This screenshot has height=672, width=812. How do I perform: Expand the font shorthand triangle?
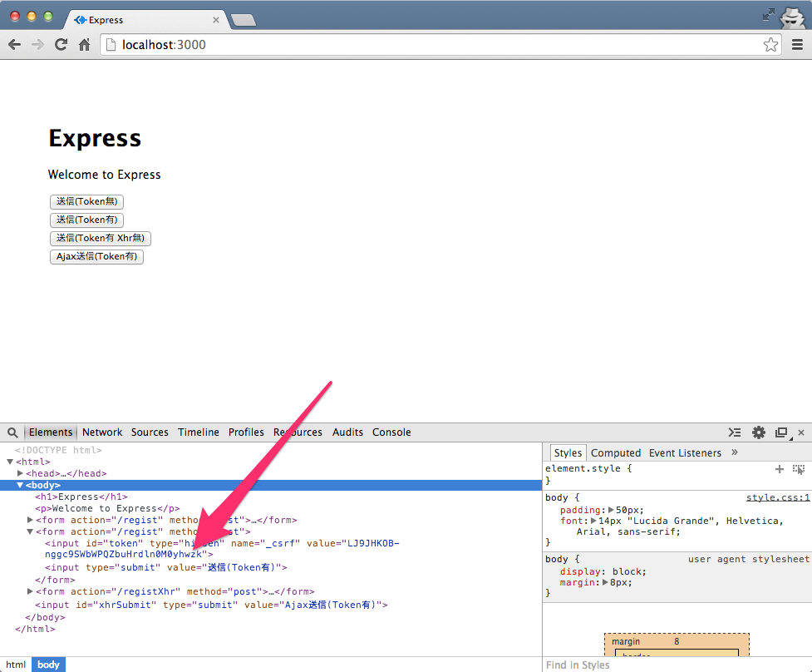click(594, 521)
